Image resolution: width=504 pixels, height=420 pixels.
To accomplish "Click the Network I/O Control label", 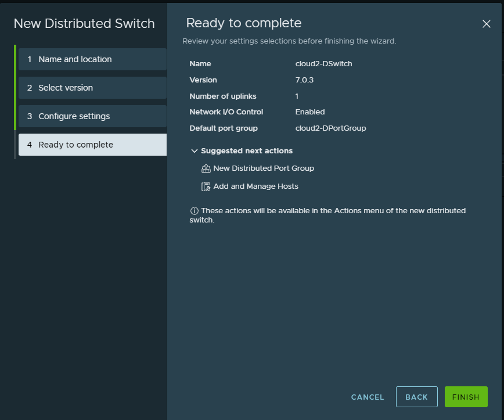I will (x=226, y=112).
